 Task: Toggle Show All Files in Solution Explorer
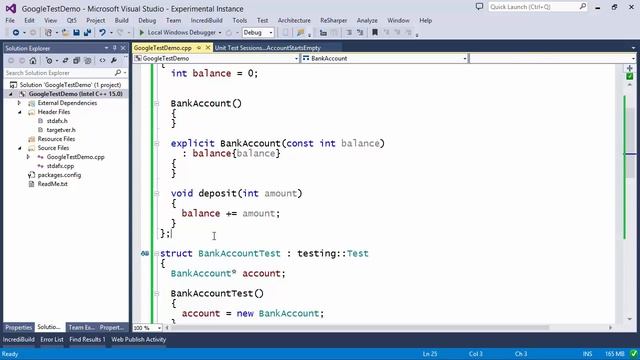[87, 60]
